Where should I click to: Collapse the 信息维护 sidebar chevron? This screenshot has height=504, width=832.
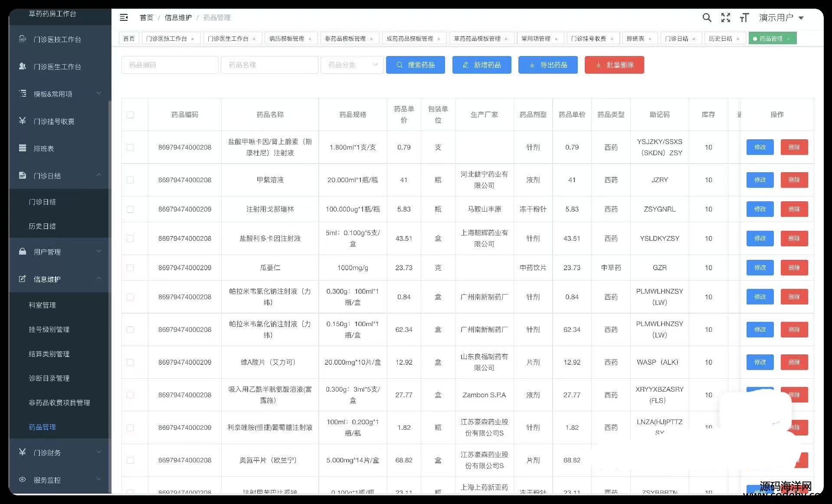click(x=98, y=278)
